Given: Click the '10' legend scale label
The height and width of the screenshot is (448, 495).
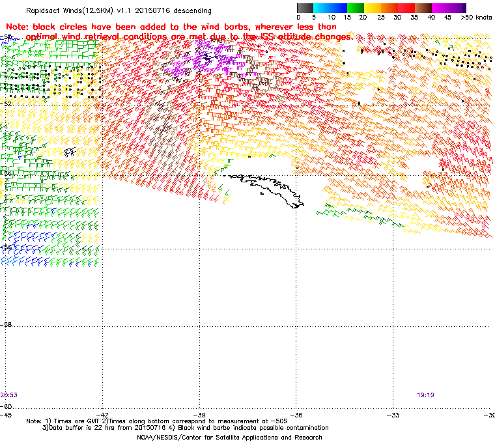Looking at the screenshot, I should (x=331, y=18).
